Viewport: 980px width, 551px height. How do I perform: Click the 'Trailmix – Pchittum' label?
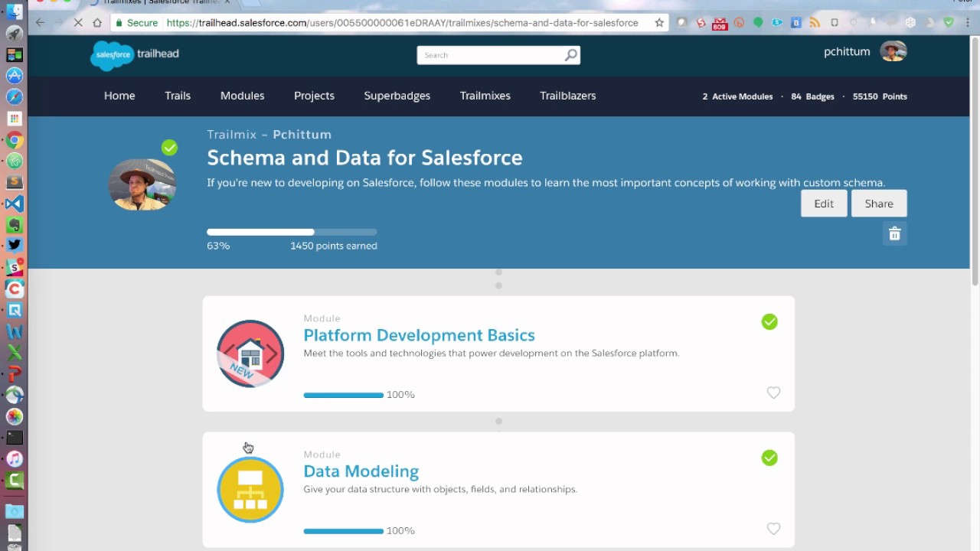click(x=269, y=135)
